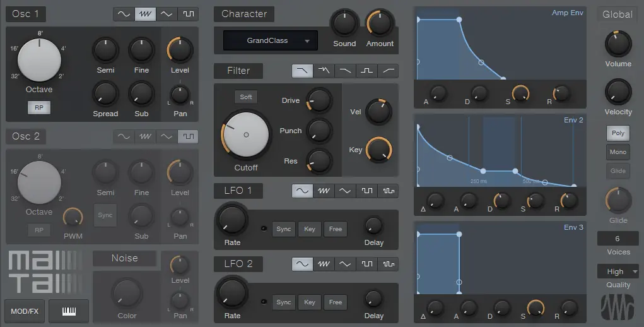Enable Sync on LFO 1
This screenshot has width=644, height=327.
pyautogui.click(x=283, y=229)
